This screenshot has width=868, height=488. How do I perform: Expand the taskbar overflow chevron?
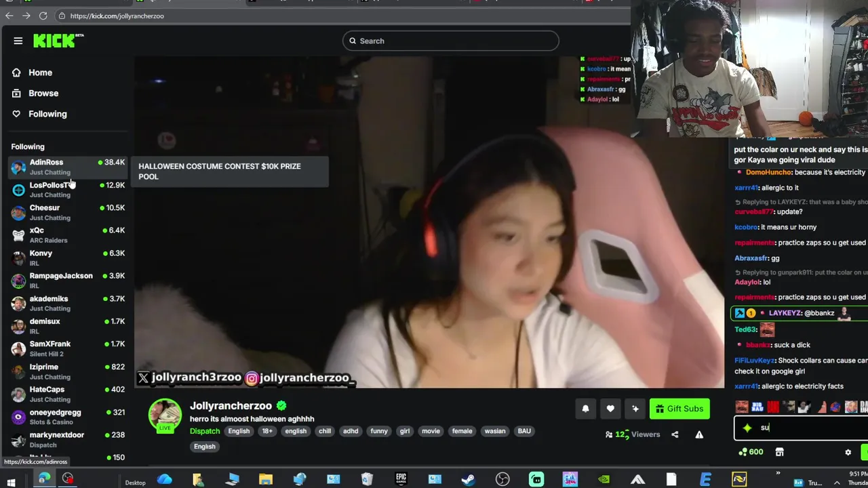point(778,474)
